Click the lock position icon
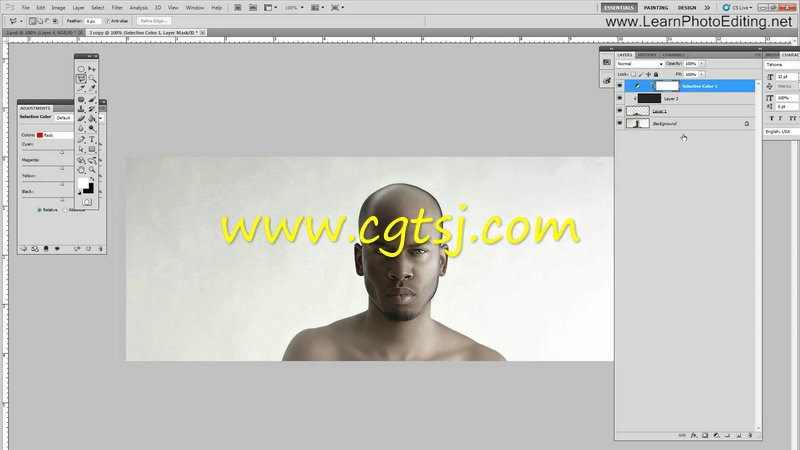This screenshot has width=800, height=450. click(x=648, y=74)
